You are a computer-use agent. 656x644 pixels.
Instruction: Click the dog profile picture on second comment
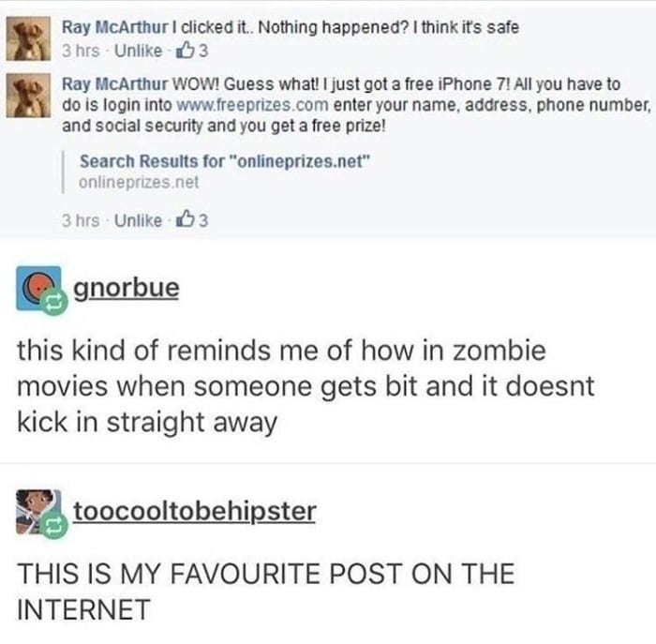tap(28, 95)
